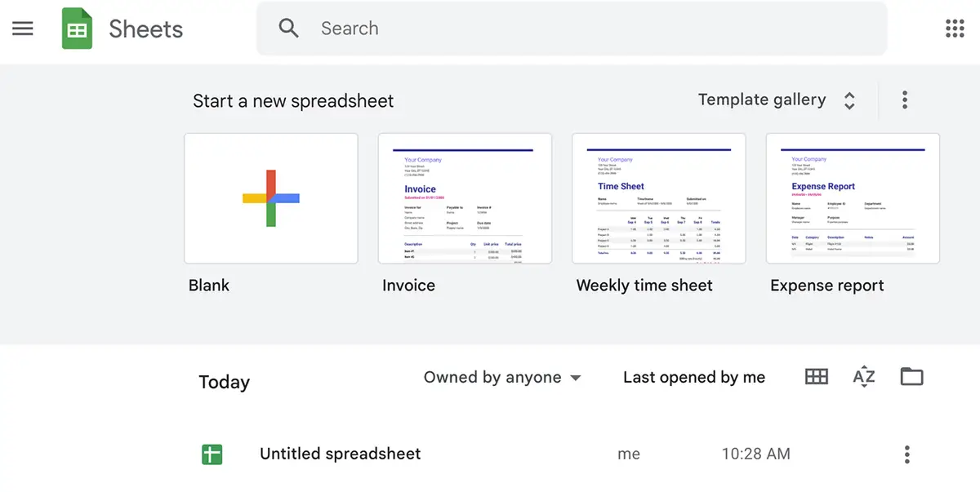Viewport: 980px width, 492px height.
Task: Expand the Template gallery
Action: (x=849, y=99)
